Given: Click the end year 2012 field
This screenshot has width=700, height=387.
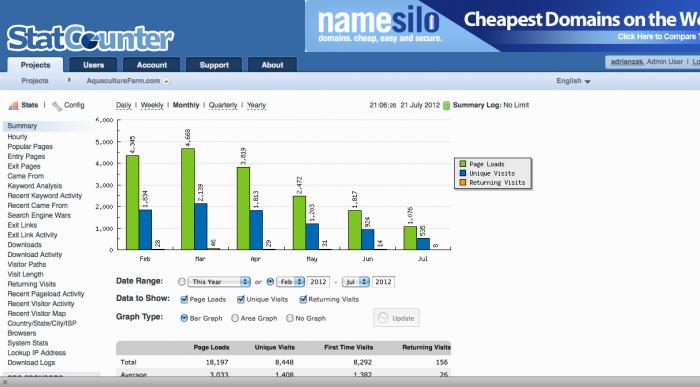Looking at the screenshot, I should [383, 282].
